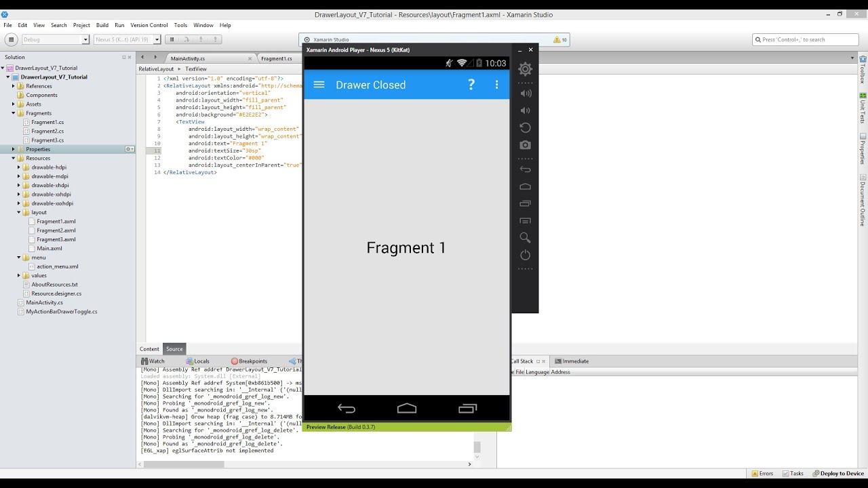This screenshot has height=488, width=868.
Task: Open the hamburger drawer menu in the emulator
Action: click(319, 85)
